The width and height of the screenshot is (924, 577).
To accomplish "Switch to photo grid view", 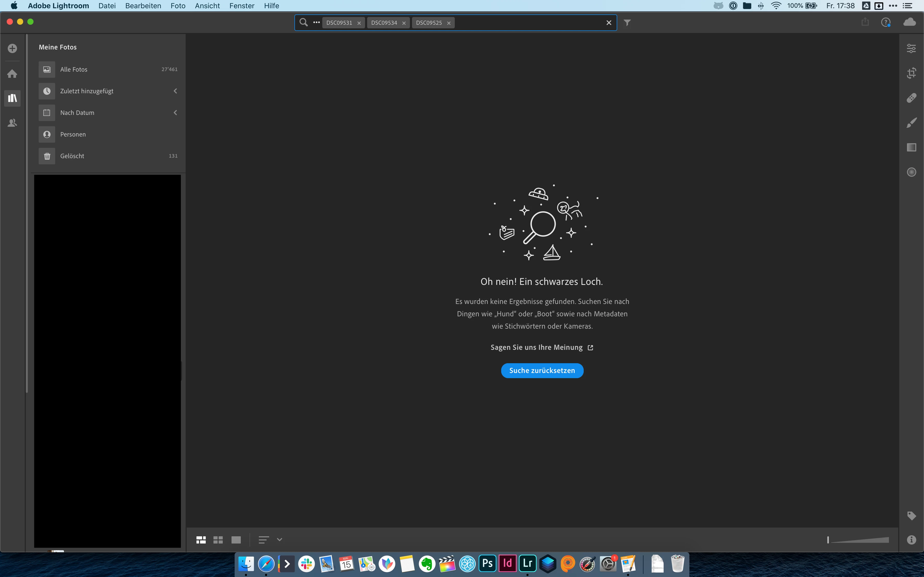I will [201, 540].
